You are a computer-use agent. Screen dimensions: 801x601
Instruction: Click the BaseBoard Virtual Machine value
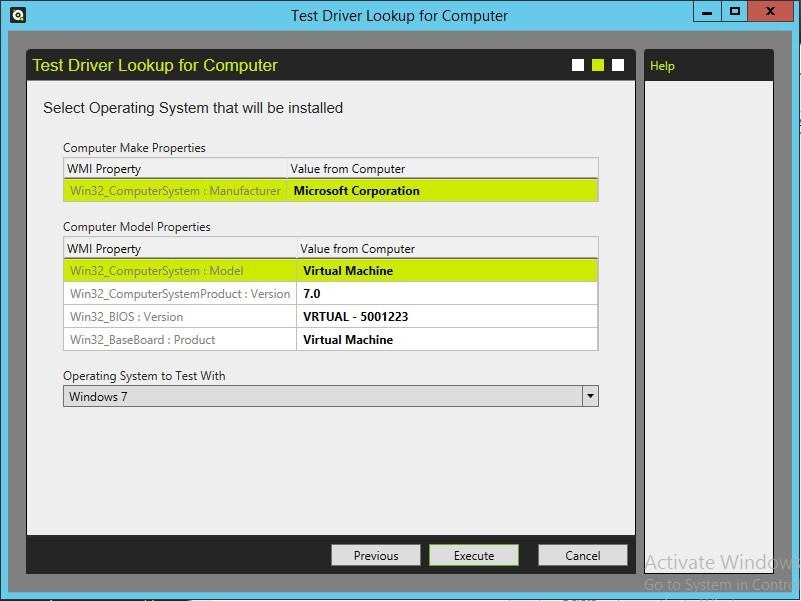(447, 339)
